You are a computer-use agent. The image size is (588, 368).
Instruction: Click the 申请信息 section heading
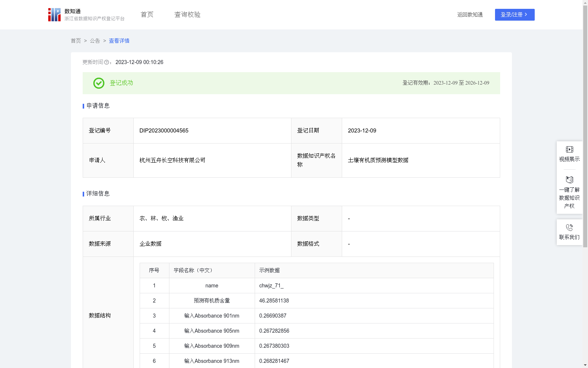(x=98, y=106)
